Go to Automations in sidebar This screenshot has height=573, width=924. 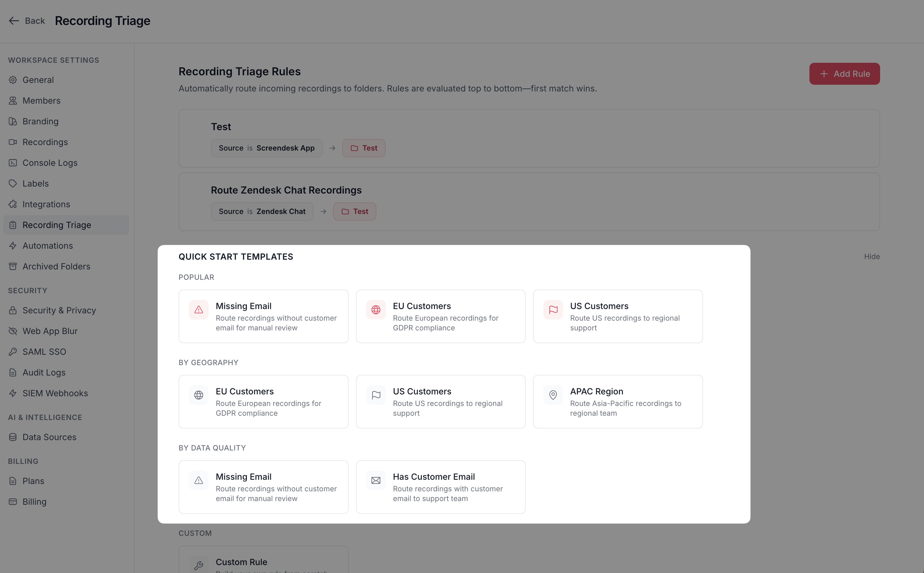pyautogui.click(x=48, y=246)
